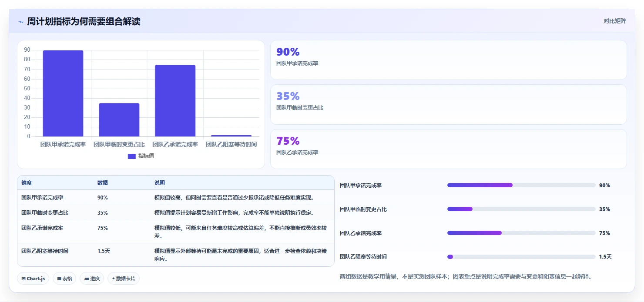Click the 团队乙承诺完成率 chart bar
The height and width of the screenshot is (302, 644).
(175, 101)
